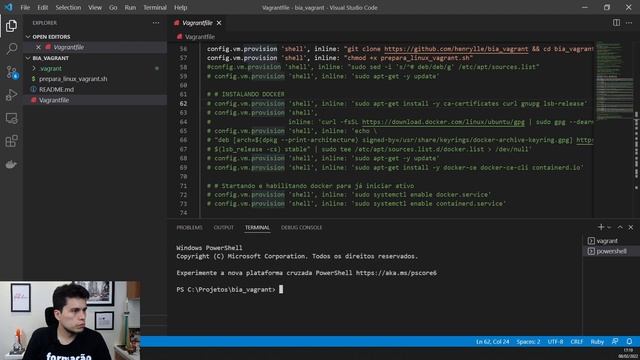Follow the github.com bia_vagrant link
The width and height of the screenshot is (640, 360).
pos(456,49)
